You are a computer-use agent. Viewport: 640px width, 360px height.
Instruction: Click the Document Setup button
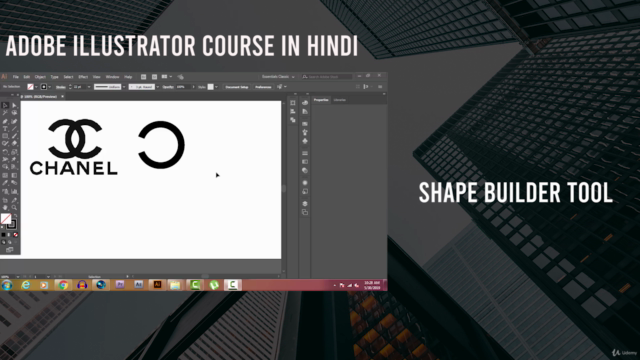pyautogui.click(x=237, y=87)
